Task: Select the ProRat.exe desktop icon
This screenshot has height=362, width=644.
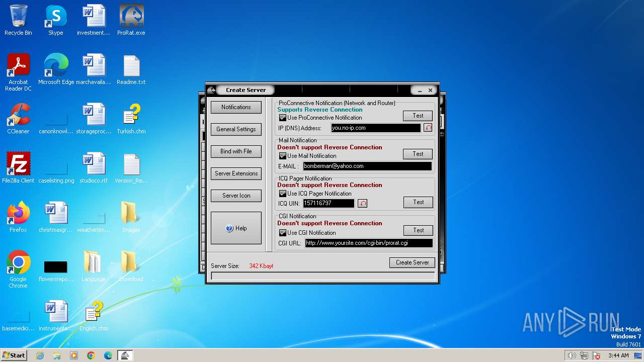Action: (131, 20)
